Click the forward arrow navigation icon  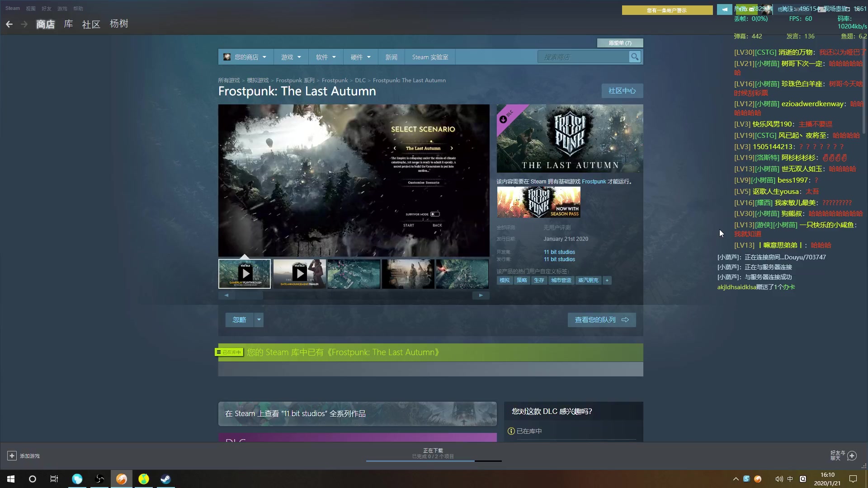(24, 24)
